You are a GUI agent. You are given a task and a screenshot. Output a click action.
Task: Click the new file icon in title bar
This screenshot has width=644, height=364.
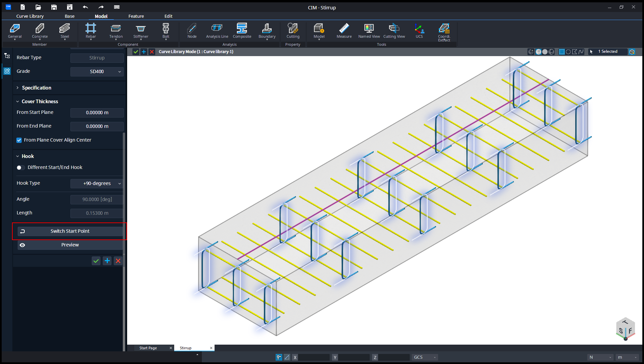22,7
